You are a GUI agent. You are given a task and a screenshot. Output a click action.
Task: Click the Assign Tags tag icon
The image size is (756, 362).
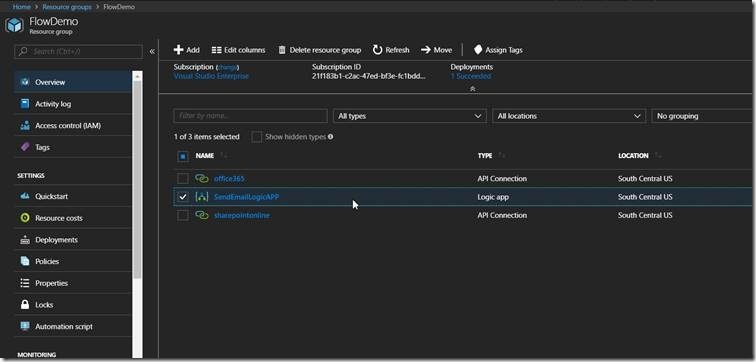(x=478, y=50)
